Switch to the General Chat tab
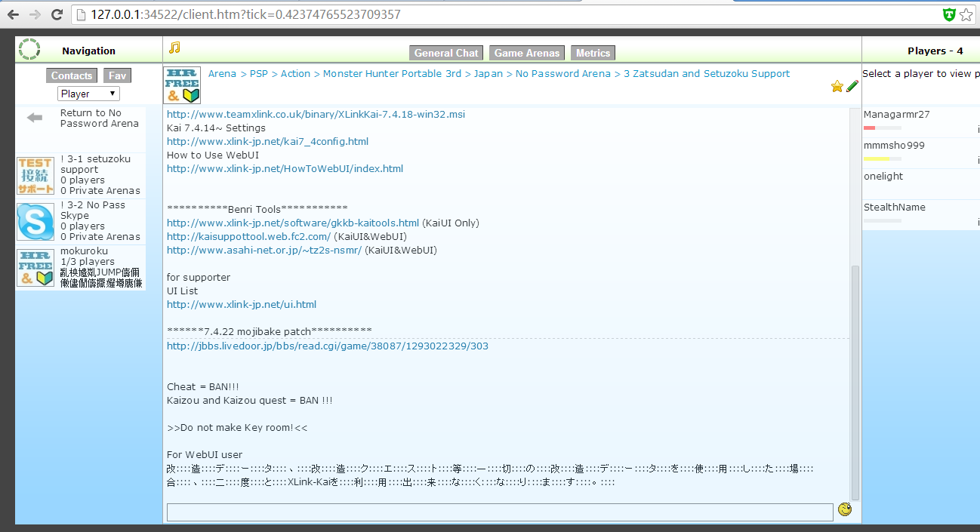Image resolution: width=980 pixels, height=532 pixels. (x=446, y=53)
